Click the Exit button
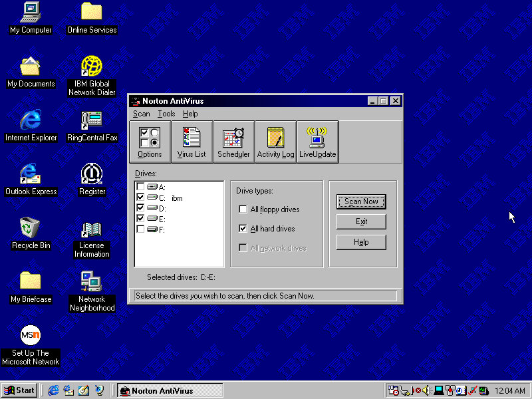 pos(361,221)
